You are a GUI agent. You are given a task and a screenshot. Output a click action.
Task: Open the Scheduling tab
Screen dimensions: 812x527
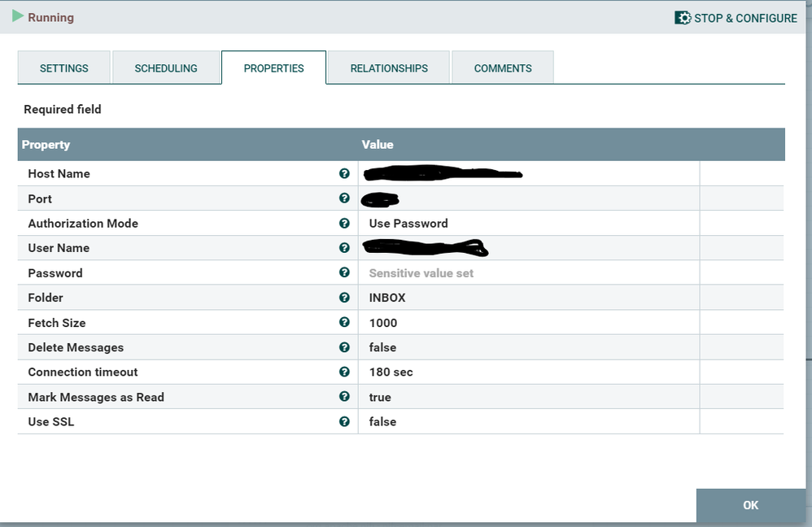(x=166, y=68)
